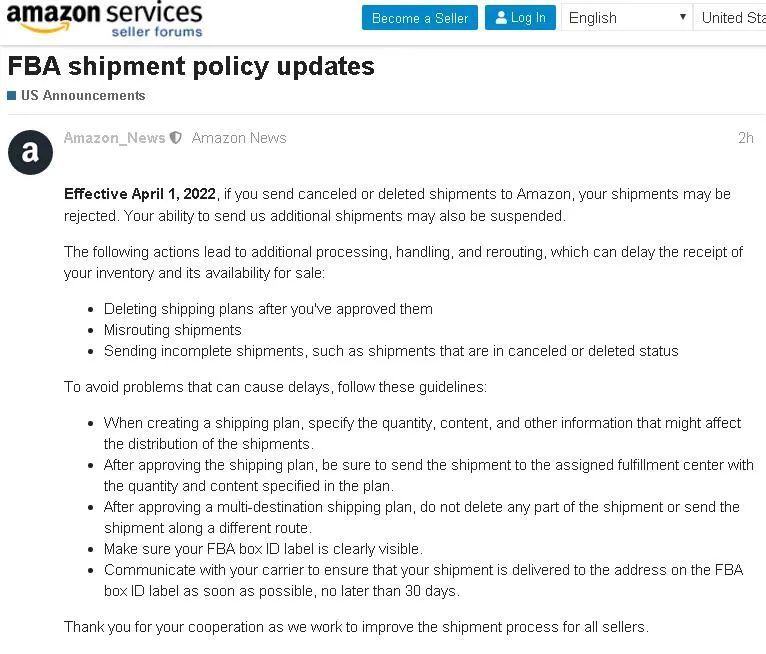Click the Amazon_News round avatar icon
The width and height of the screenshot is (766, 654).
30,152
